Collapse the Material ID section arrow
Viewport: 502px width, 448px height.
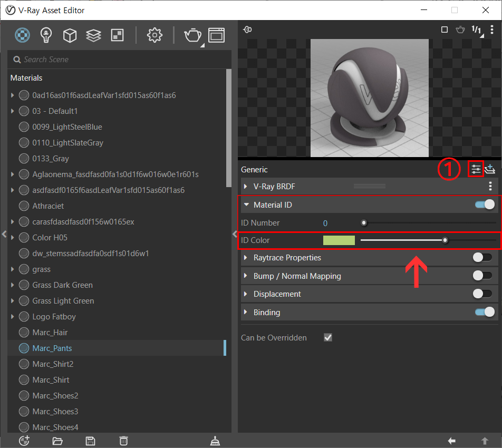246,204
